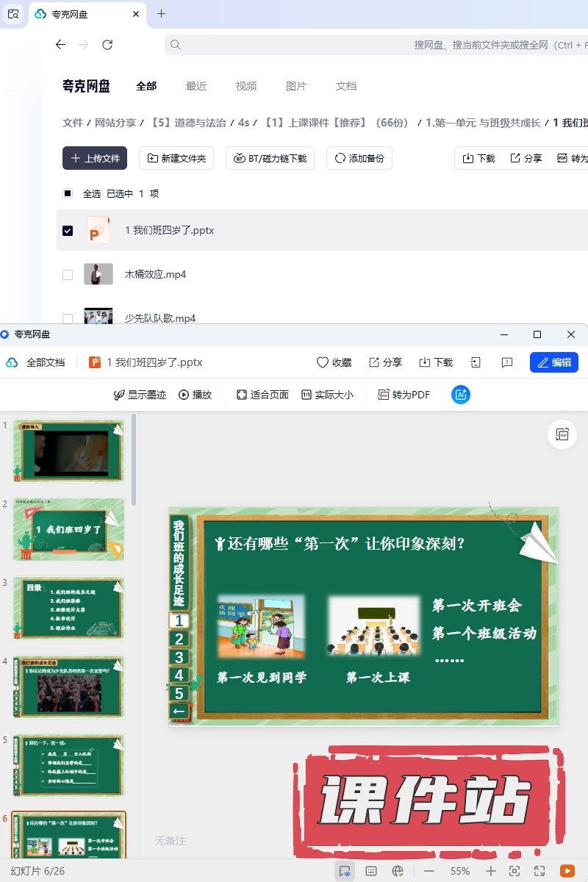Image resolution: width=588 pixels, height=882 pixels.
Task: Click the 55% zoom level value
Action: pyautogui.click(x=460, y=871)
